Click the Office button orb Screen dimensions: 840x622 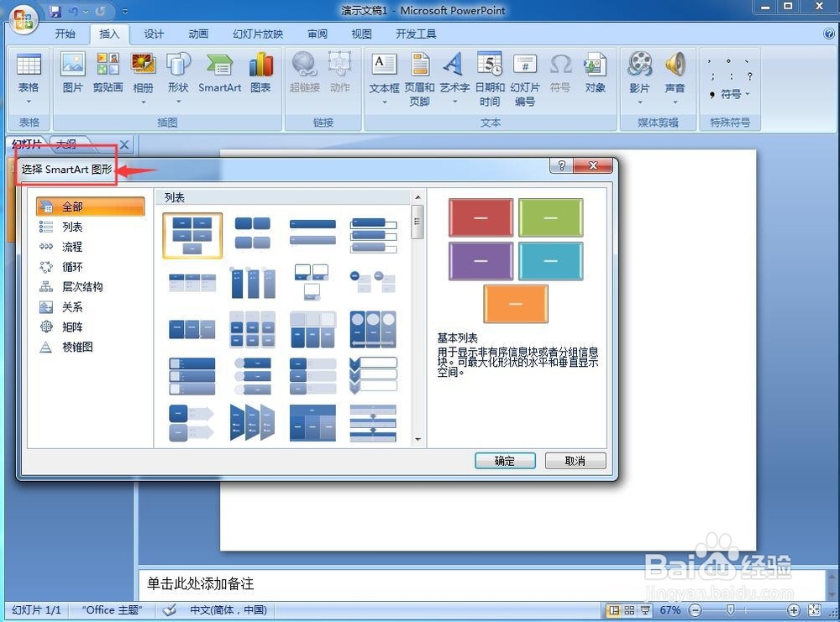pos(23,20)
